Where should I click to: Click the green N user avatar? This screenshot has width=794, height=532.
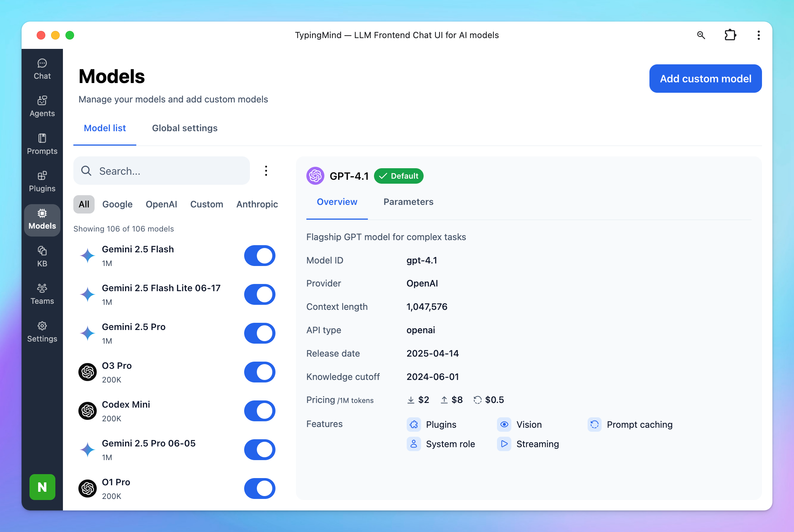[42, 487]
